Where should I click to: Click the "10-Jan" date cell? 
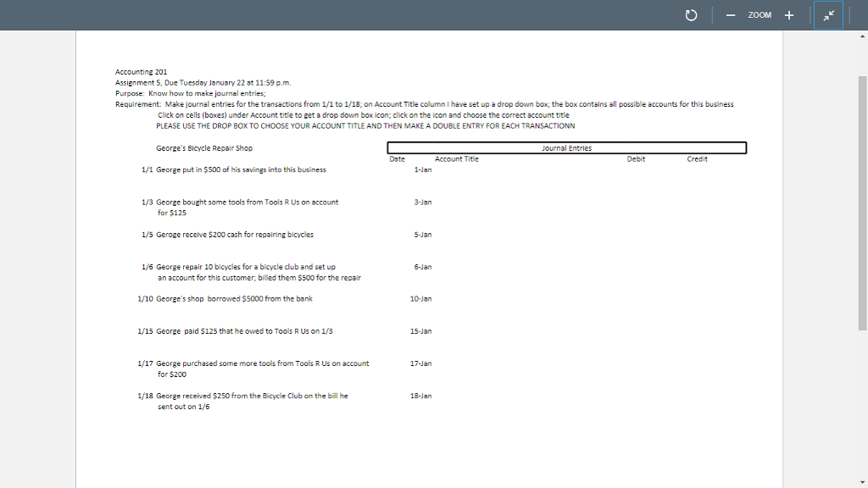420,299
